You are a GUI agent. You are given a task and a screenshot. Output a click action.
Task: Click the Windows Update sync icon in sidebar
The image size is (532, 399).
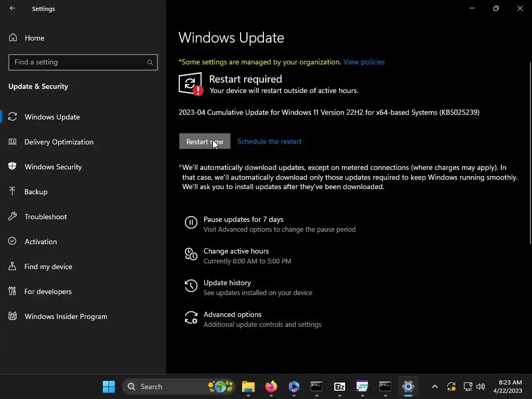(x=12, y=117)
